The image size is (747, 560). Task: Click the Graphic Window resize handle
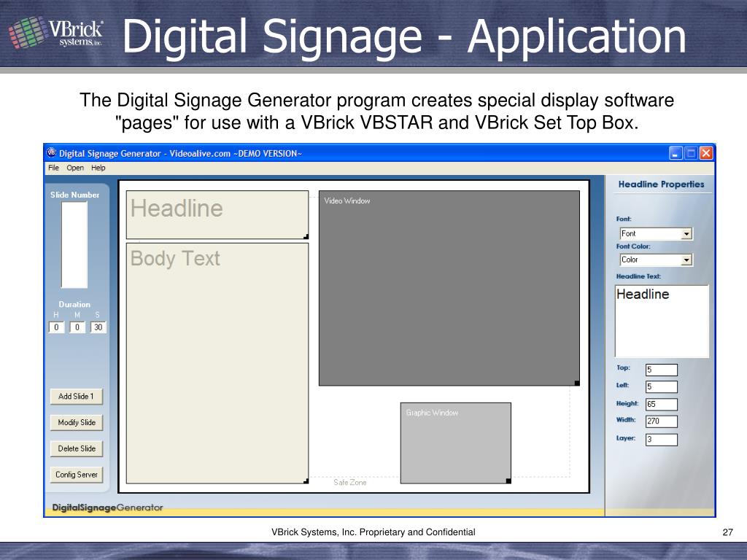(508, 481)
